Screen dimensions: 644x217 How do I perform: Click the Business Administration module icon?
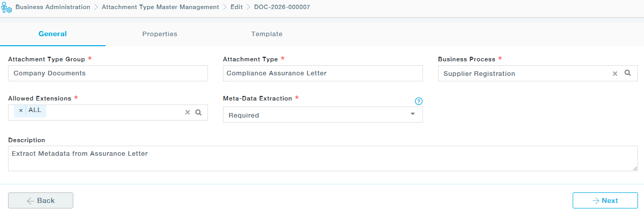tap(7, 8)
